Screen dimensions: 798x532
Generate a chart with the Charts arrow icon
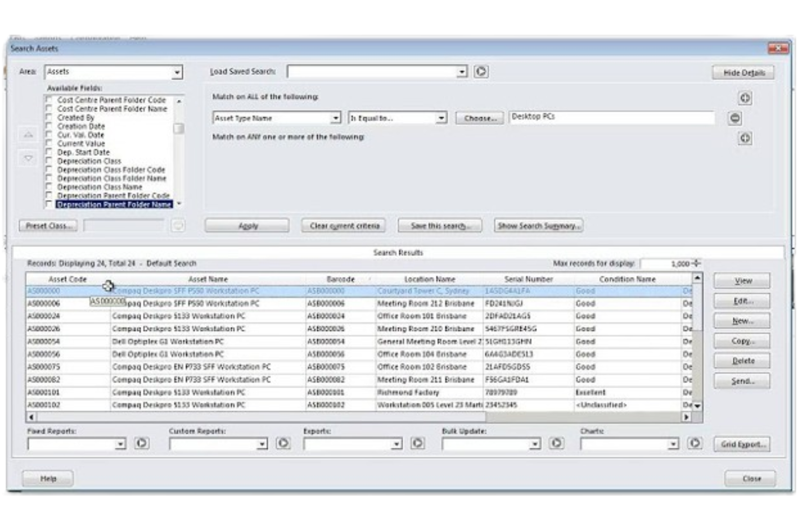694,443
